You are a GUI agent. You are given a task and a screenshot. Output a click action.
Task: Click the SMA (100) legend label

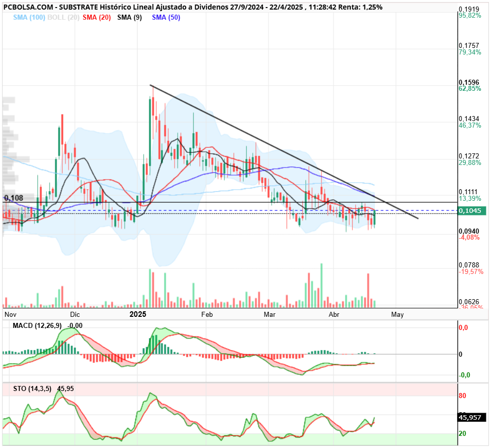[29, 18]
